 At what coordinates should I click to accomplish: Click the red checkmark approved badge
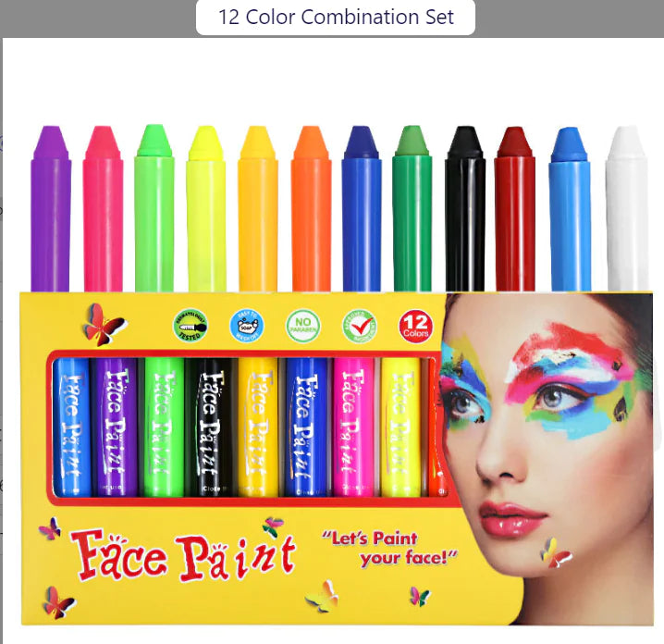coord(359,326)
